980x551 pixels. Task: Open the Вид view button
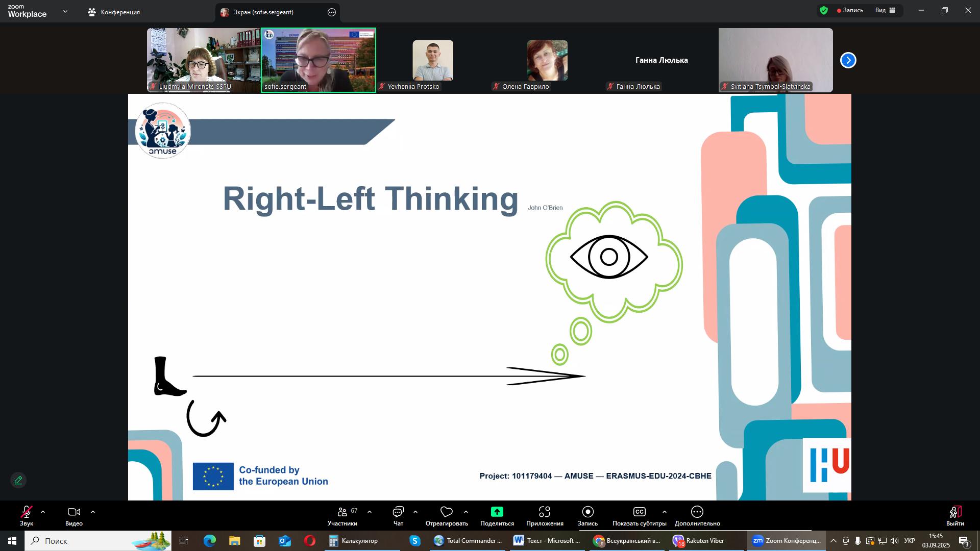click(x=885, y=10)
